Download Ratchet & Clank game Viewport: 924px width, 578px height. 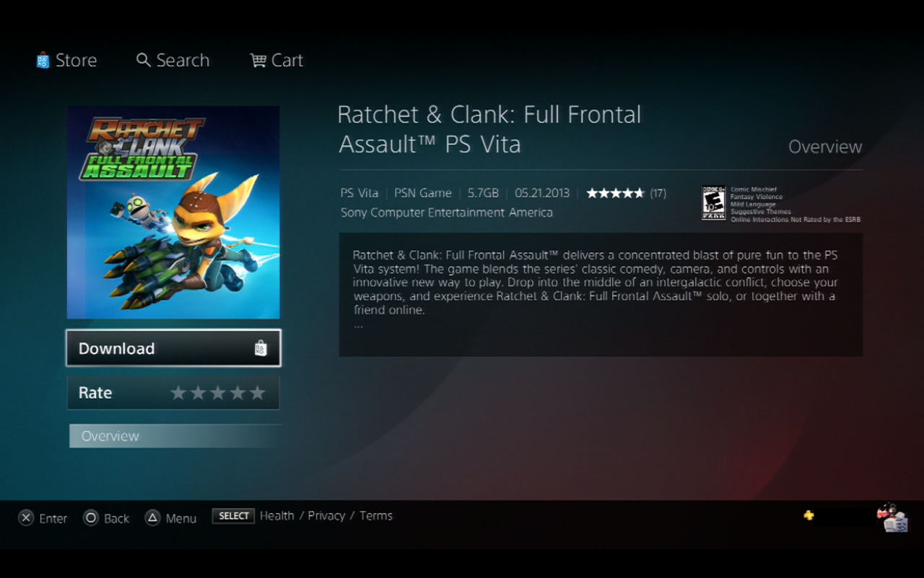point(173,348)
